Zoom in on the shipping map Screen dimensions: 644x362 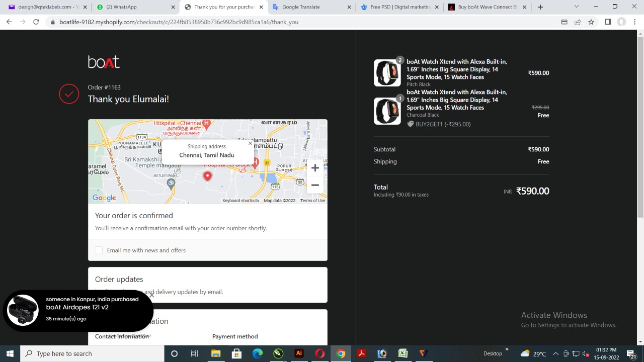click(315, 168)
